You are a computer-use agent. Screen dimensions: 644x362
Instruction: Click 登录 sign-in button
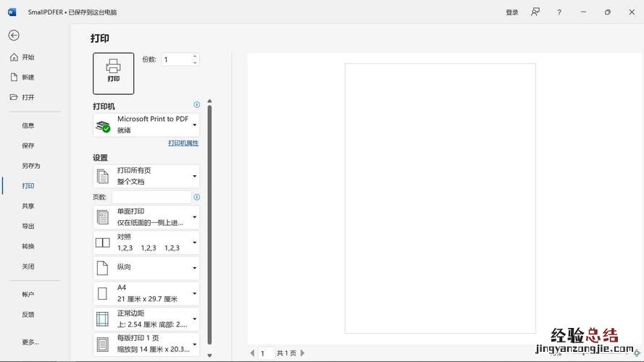point(511,12)
